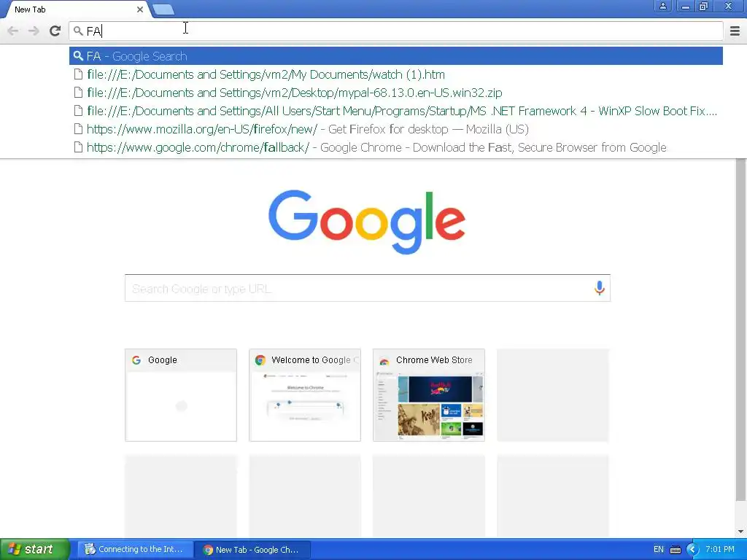The image size is (747, 560).
Task: Open a new tab with the tab button
Action: tap(163, 9)
